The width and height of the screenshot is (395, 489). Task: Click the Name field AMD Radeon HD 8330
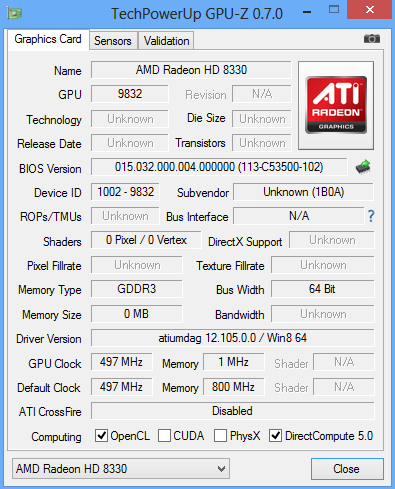[x=191, y=70]
